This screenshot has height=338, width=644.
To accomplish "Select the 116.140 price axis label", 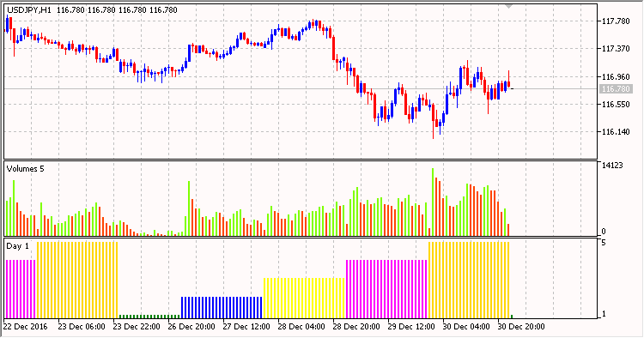I will 616,132.
